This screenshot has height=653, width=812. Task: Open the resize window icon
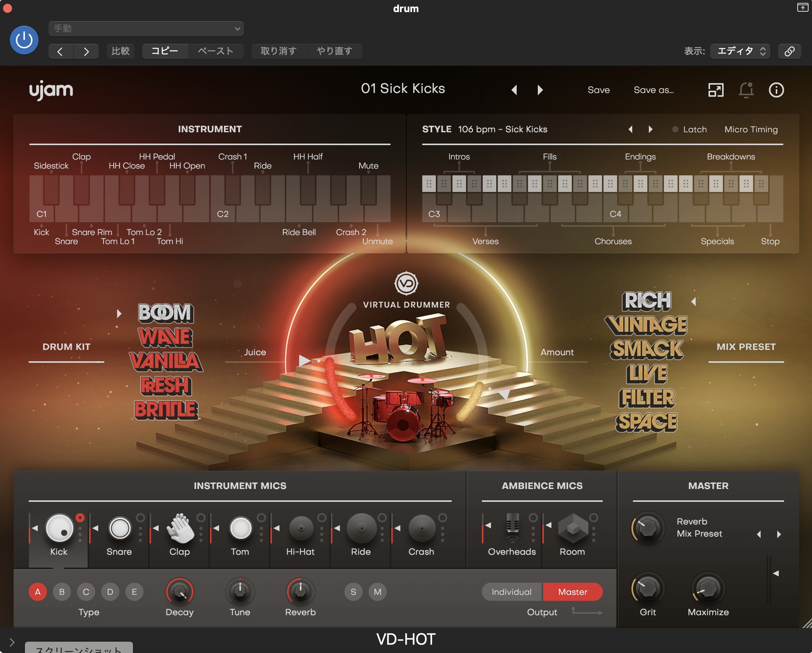click(716, 90)
